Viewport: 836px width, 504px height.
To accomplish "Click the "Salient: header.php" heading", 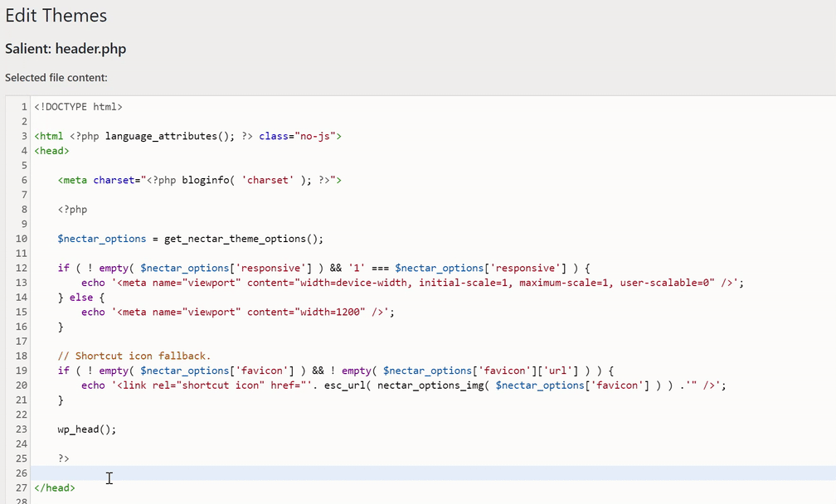I will click(x=66, y=49).
